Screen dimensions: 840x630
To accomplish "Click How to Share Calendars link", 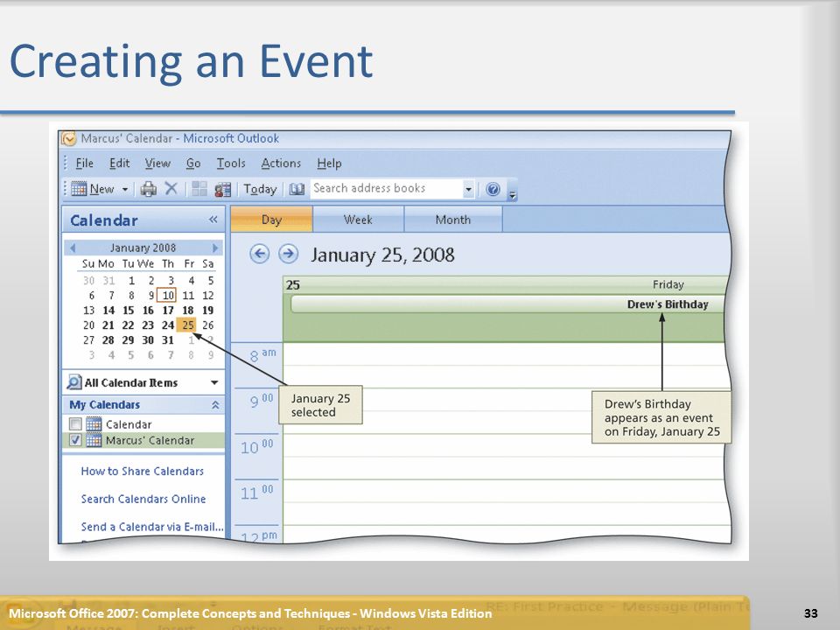I will 143,472.
